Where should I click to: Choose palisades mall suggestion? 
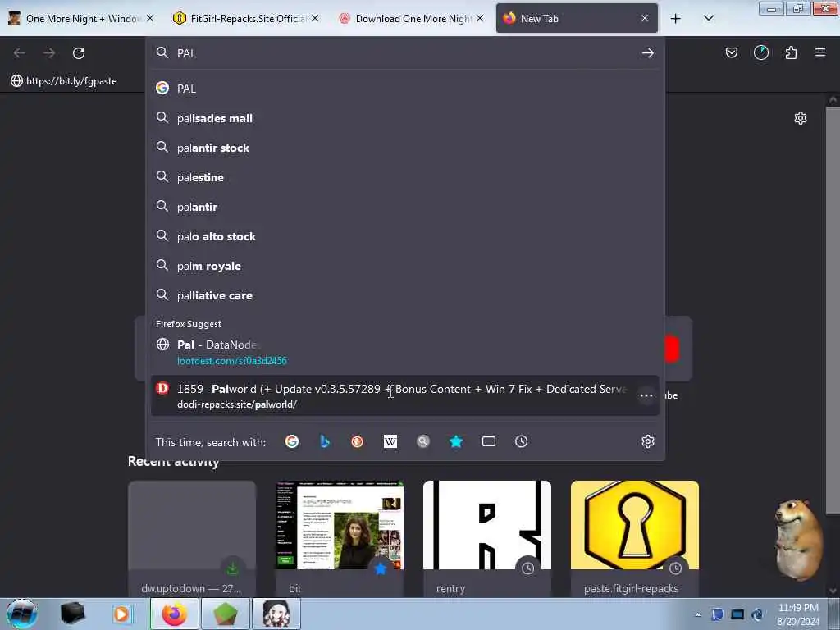coord(405,118)
